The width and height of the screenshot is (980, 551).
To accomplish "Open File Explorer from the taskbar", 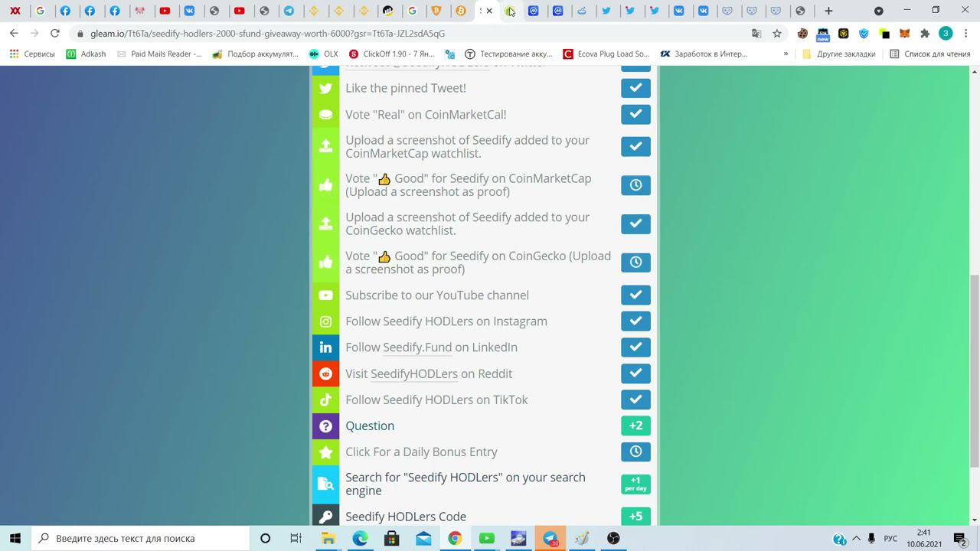I will (x=328, y=538).
